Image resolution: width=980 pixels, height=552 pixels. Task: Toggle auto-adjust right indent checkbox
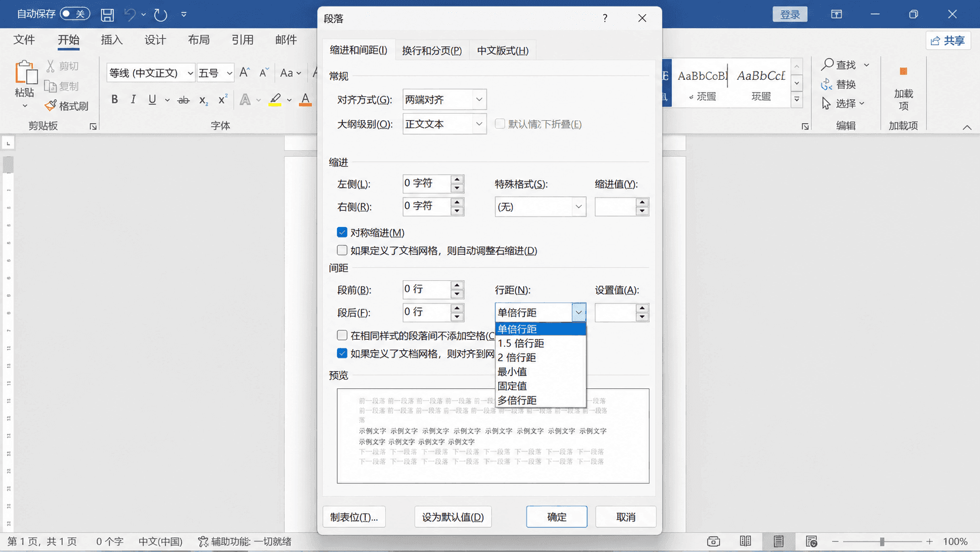tap(342, 250)
